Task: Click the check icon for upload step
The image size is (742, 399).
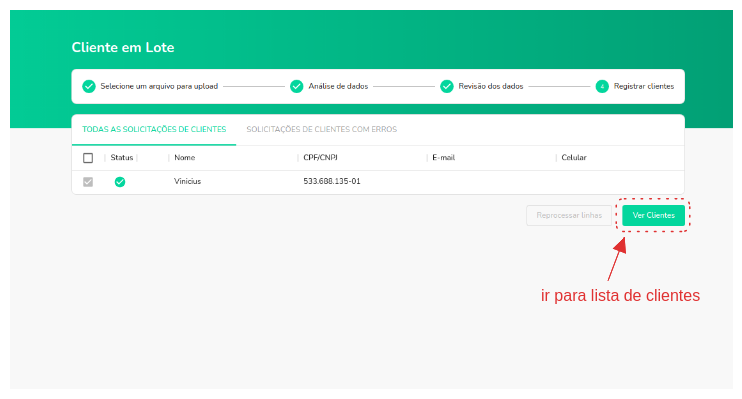Action: point(88,87)
